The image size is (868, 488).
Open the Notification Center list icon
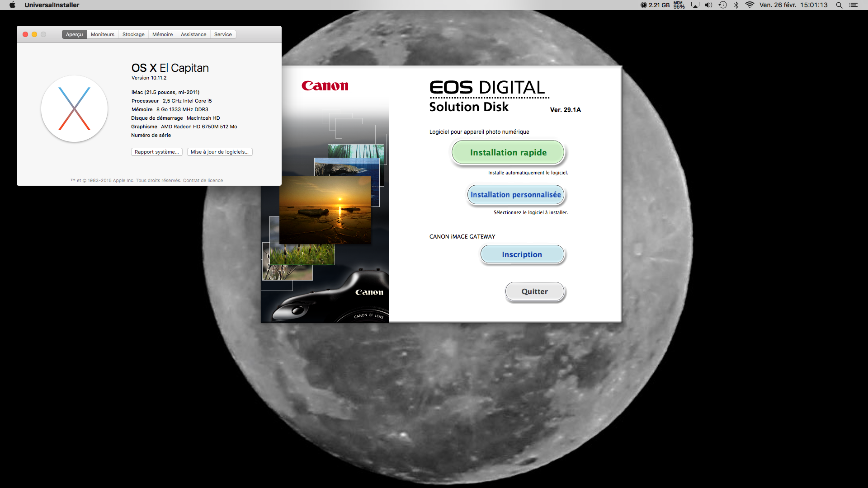click(854, 5)
